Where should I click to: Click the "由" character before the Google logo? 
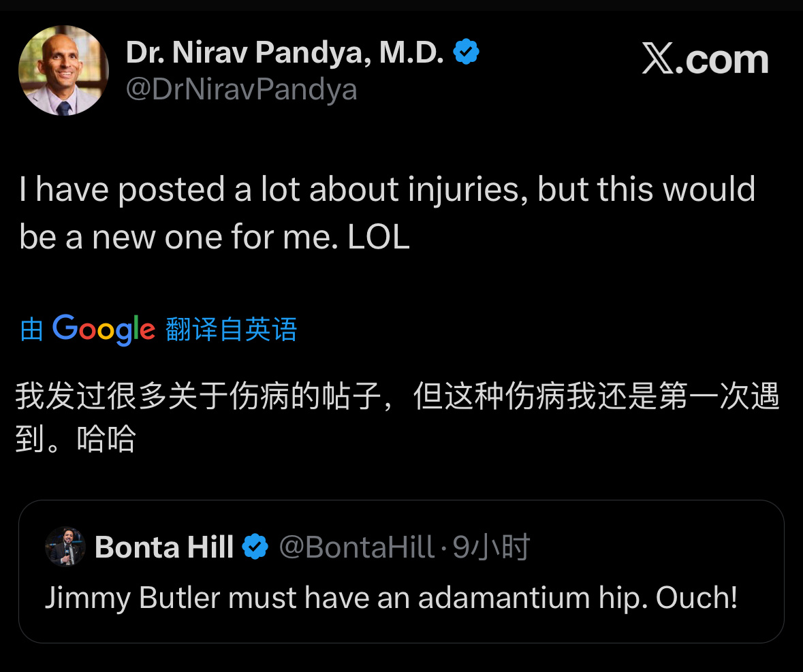click(31, 330)
